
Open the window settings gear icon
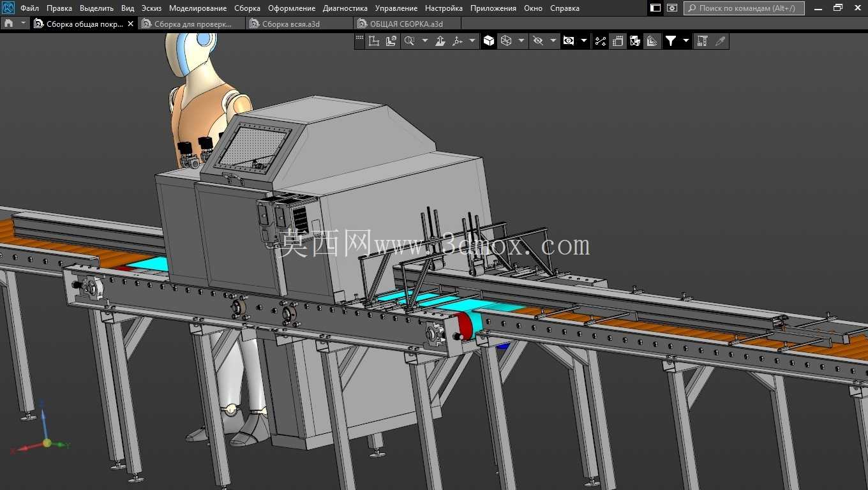(x=672, y=8)
